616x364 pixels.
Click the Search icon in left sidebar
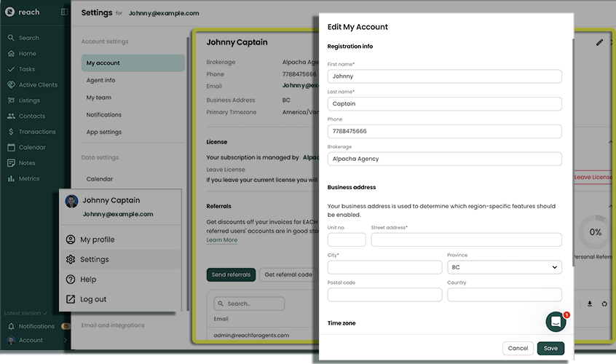[11, 38]
